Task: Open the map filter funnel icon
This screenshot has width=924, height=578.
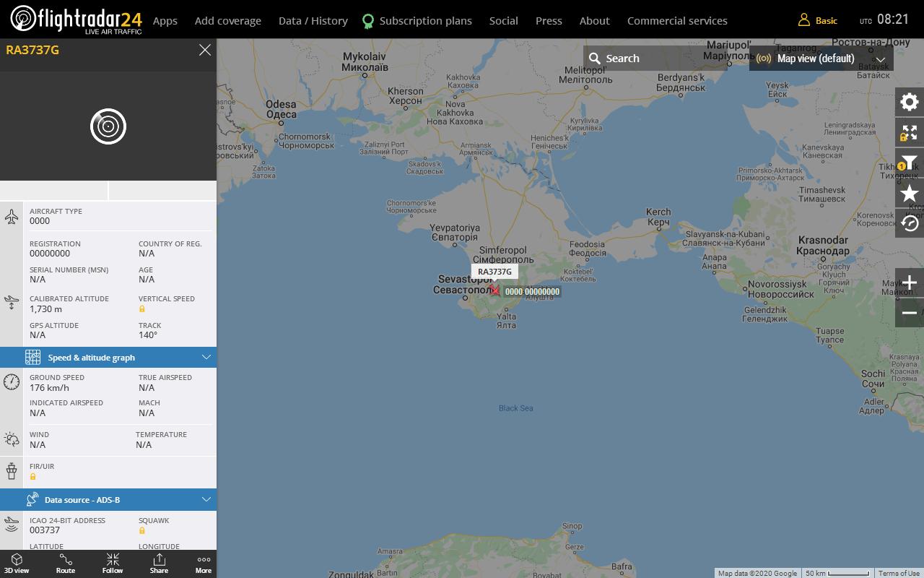Action: pyautogui.click(x=910, y=163)
